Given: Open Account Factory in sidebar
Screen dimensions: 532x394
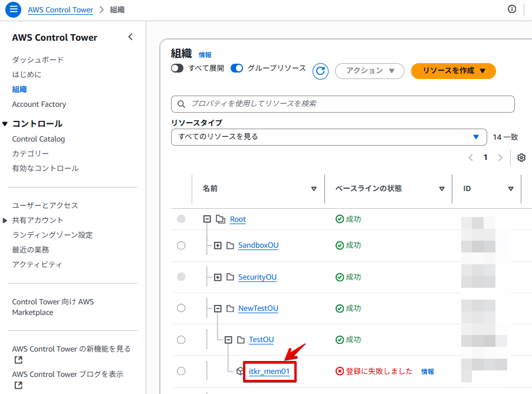Looking at the screenshot, I should click(39, 104).
